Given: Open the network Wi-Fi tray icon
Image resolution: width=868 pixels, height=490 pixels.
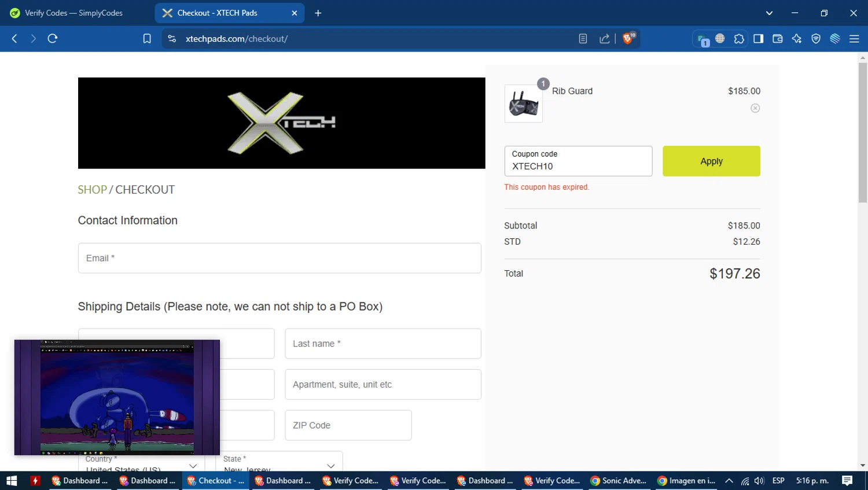Looking at the screenshot, I should point(745,481).
